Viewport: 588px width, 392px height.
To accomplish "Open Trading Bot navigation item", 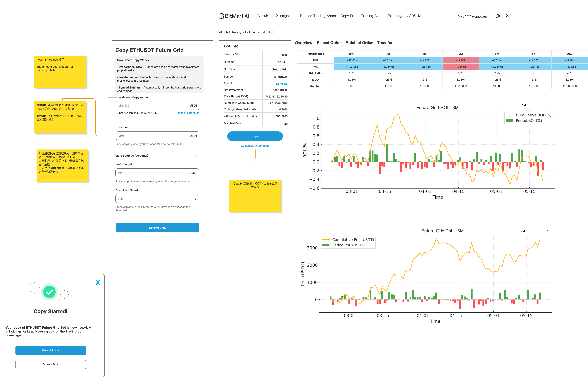I will click(370, 16).
